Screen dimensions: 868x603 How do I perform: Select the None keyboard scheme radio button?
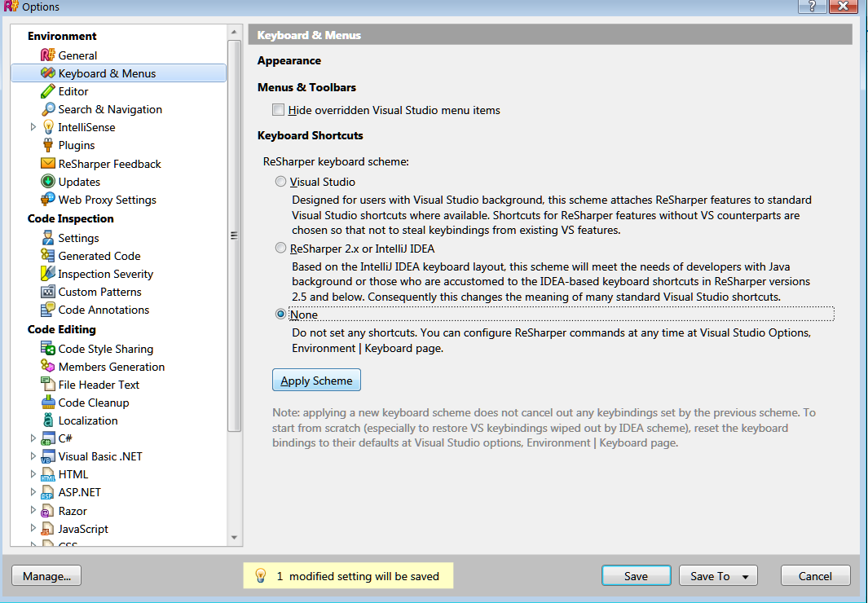click(x=280, y=314)
